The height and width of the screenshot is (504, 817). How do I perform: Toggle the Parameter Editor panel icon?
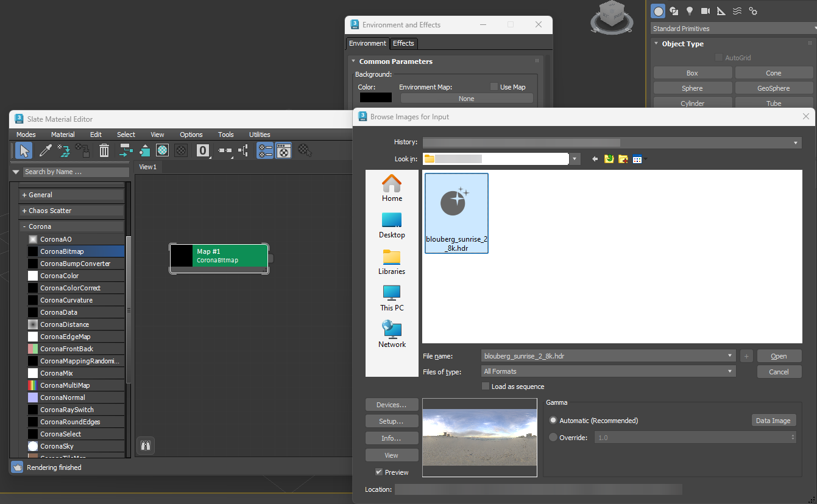click(x=283, y=150)
